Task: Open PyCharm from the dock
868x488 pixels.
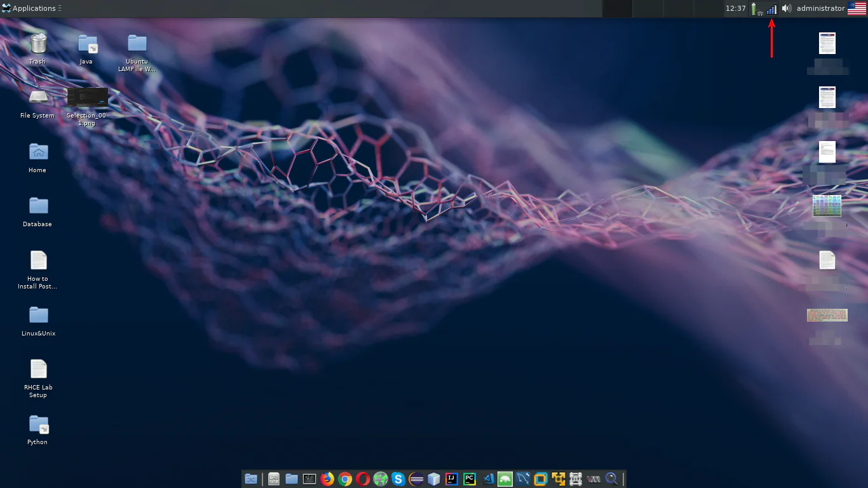Action: point(470,479)
